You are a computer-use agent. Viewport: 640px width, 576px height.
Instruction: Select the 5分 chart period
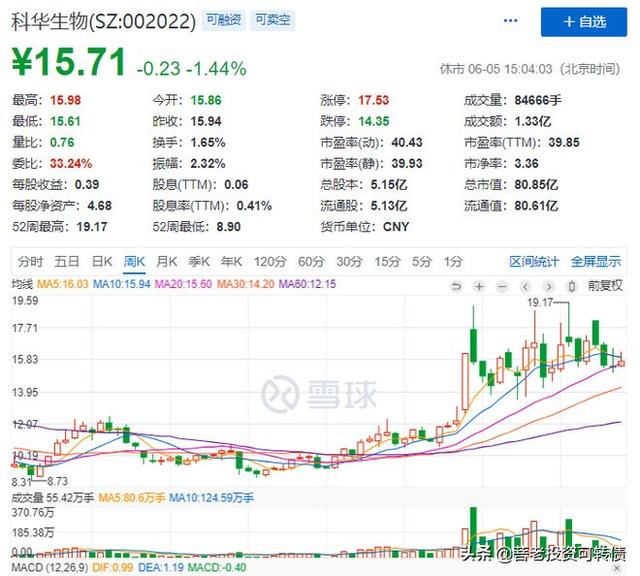(x=422, y=261)
